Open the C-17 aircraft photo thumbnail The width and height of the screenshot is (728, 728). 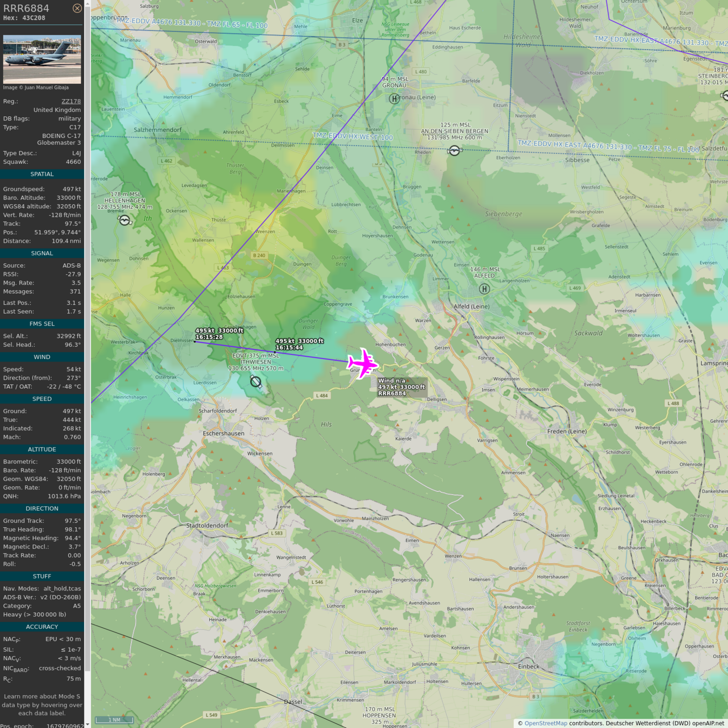(42, 59)
